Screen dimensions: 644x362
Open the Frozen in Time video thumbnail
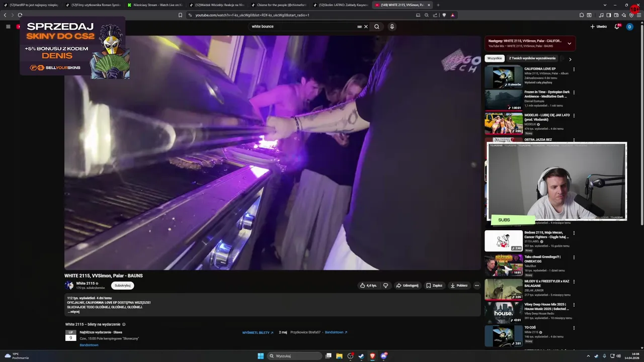coord(504,100)
